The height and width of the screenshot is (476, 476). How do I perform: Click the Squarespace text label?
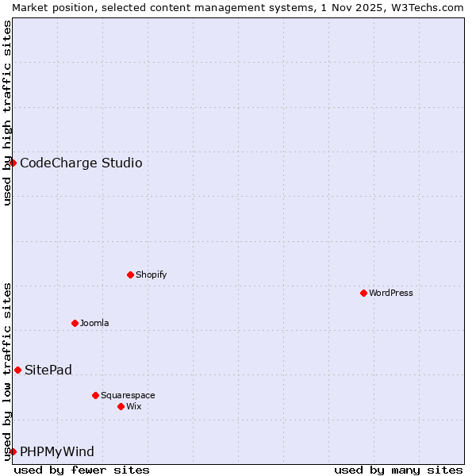(x=128, y=395)
